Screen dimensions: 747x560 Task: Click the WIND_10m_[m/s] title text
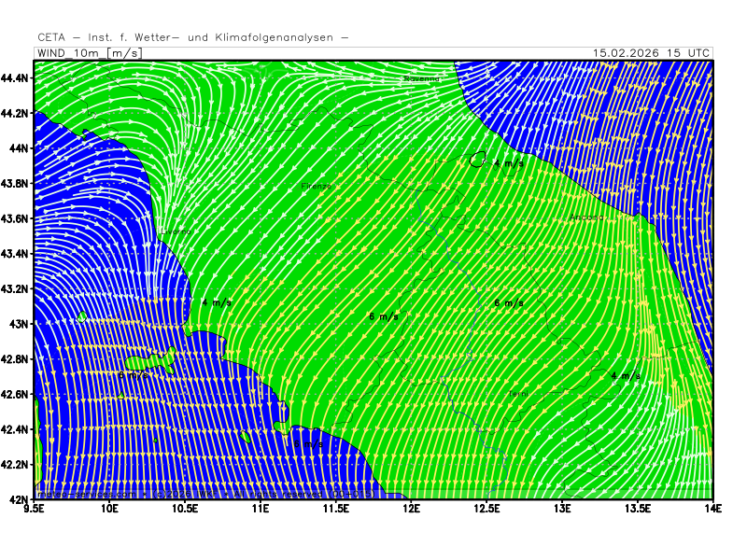[89, 53]
